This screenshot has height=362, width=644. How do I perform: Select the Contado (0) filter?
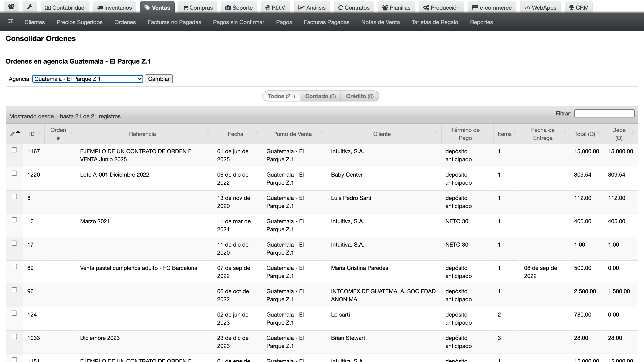point(320,96)
